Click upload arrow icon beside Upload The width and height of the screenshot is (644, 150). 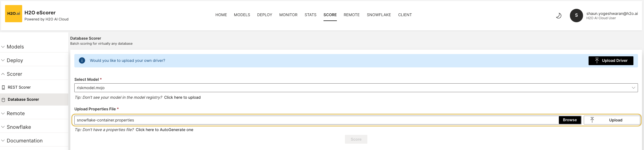pos(592,120)
